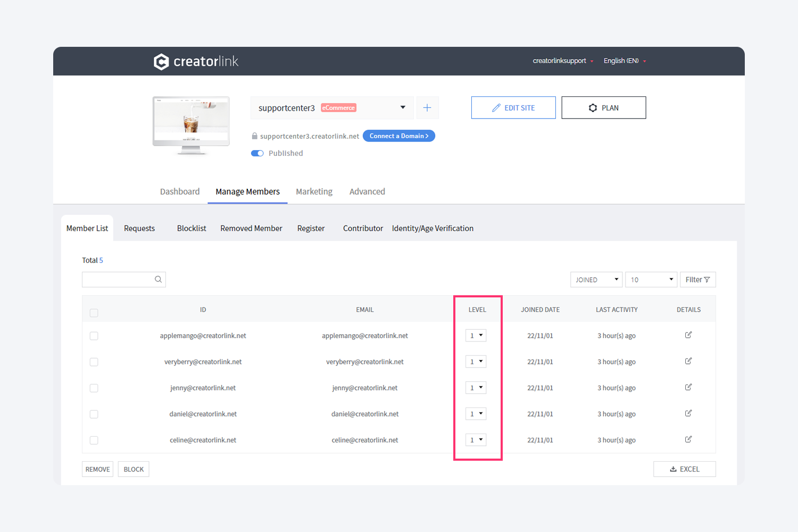Click the Filter button
Image resolution: width=798 pixels, height=532 pixels.
coord(698,280)
